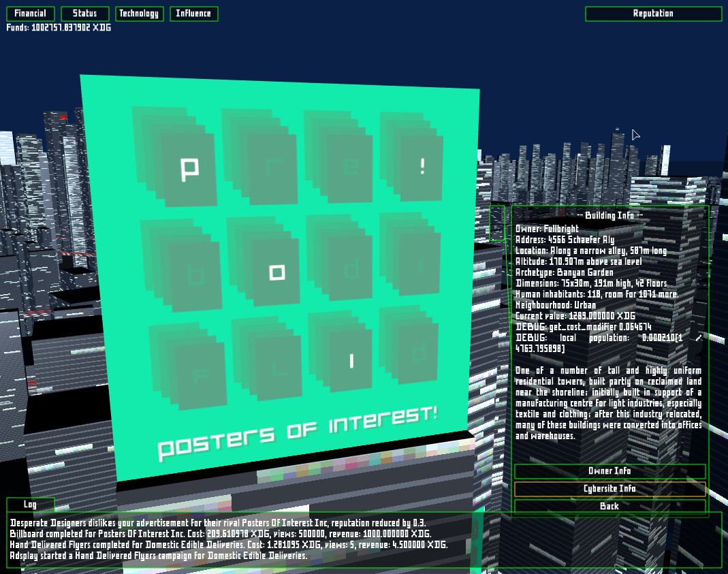Open the Financial panel

[30, 13]
